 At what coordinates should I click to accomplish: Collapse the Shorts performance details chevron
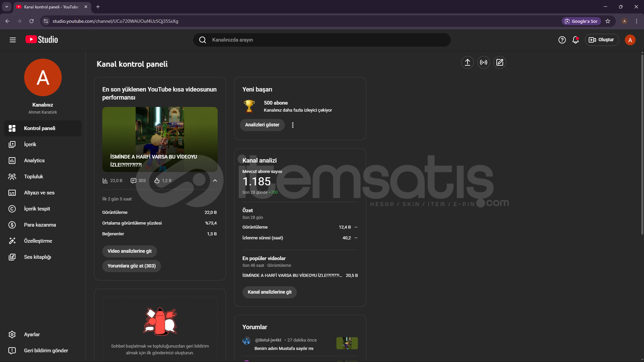[x=215, y=181]
